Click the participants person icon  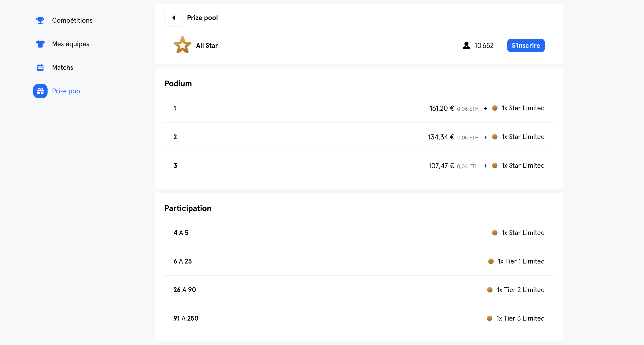466,46
